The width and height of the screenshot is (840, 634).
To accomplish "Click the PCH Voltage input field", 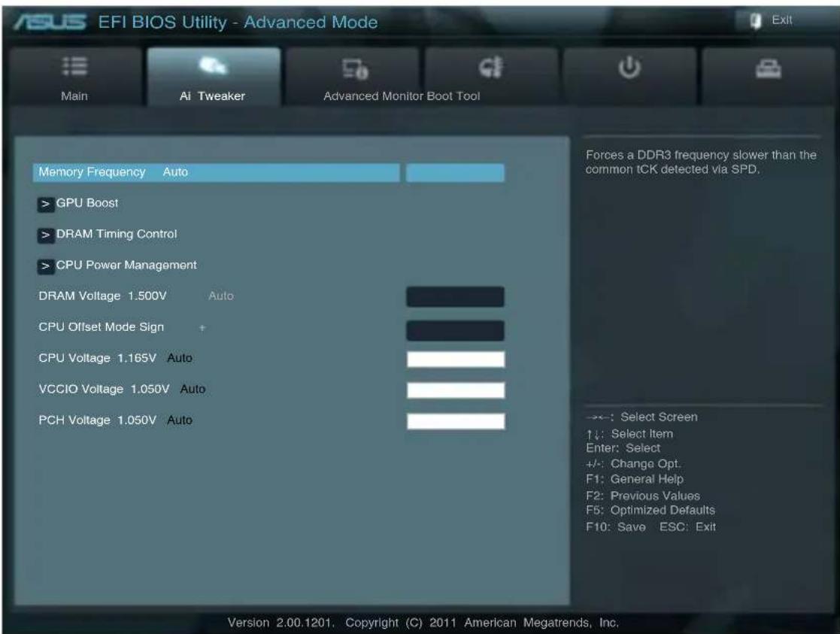I will [x=456, y=421].
